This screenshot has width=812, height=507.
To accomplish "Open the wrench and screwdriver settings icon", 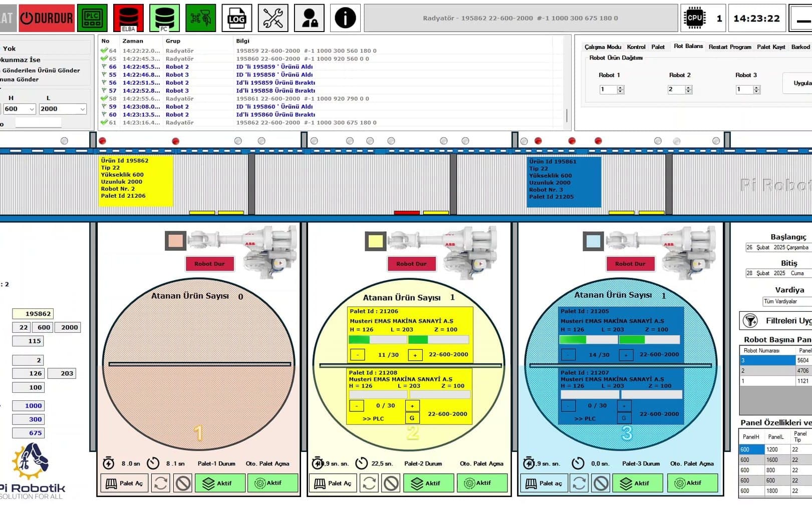I will (x=273, y=18).
